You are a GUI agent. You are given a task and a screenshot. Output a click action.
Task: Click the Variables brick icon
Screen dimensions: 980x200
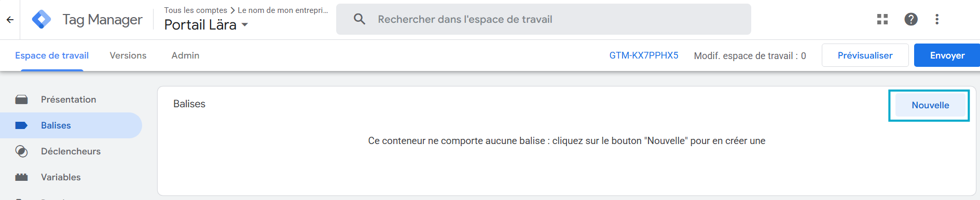click(x=21, y=177)
